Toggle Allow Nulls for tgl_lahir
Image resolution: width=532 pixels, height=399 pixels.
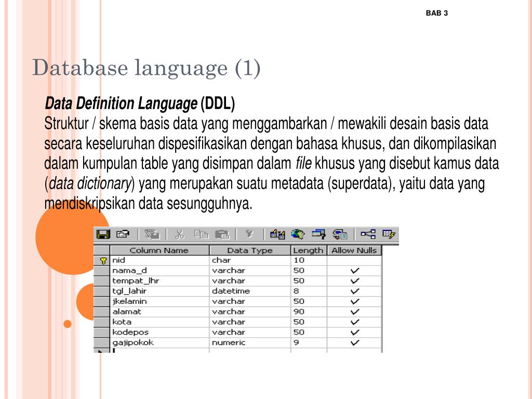[x=354, y=291]
